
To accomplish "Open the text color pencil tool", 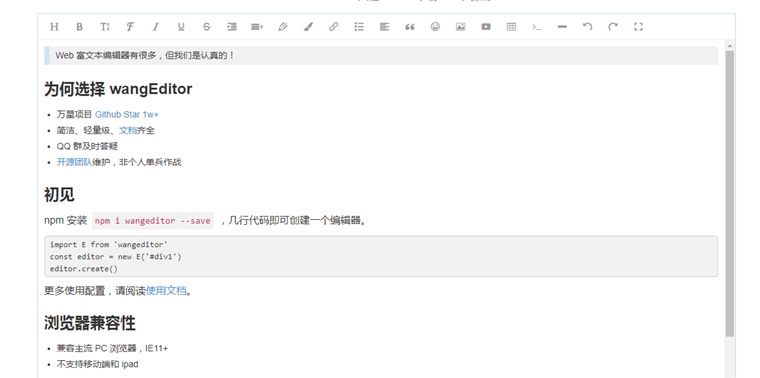I will coord(283,27).
